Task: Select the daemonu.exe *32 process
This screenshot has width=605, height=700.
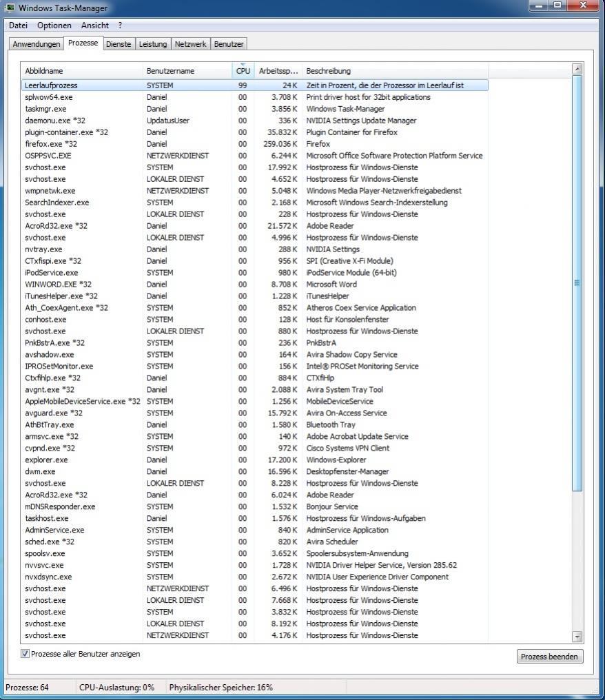Action: click(x=254, y=121)
